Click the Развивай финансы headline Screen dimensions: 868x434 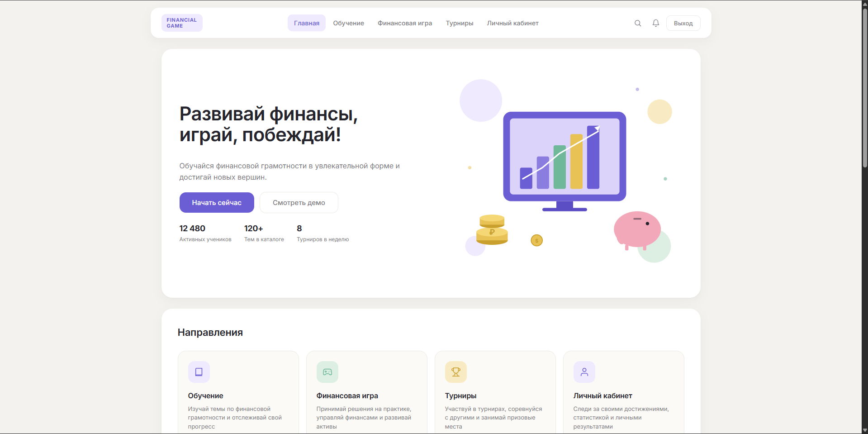click(269, 124)
